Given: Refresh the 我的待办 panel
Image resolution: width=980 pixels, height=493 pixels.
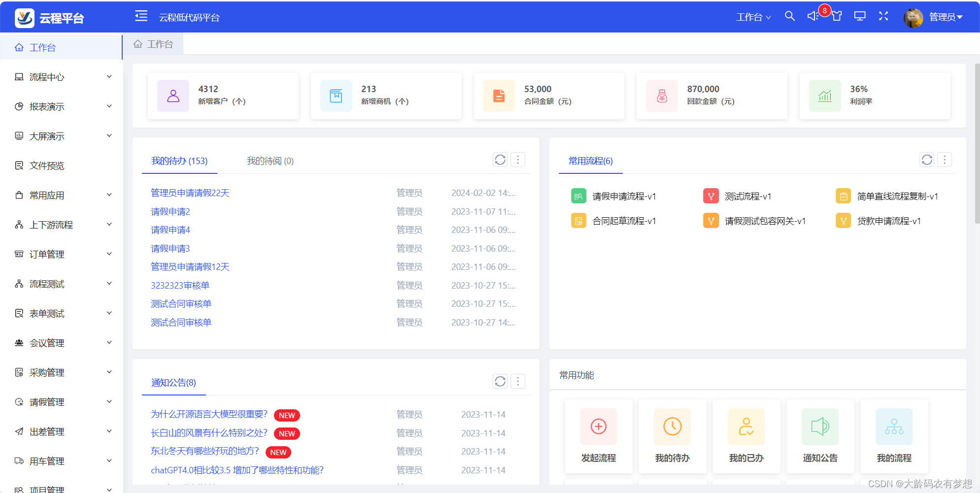Looking at the screenshot, I should (x=500, y=160).
